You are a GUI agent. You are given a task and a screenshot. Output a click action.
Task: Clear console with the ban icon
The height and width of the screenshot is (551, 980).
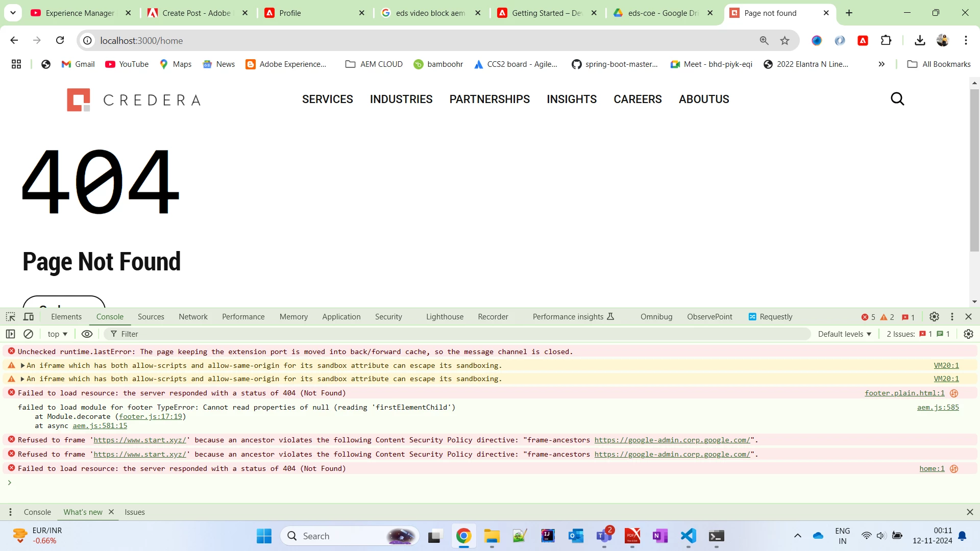click(x=29, y=334)
